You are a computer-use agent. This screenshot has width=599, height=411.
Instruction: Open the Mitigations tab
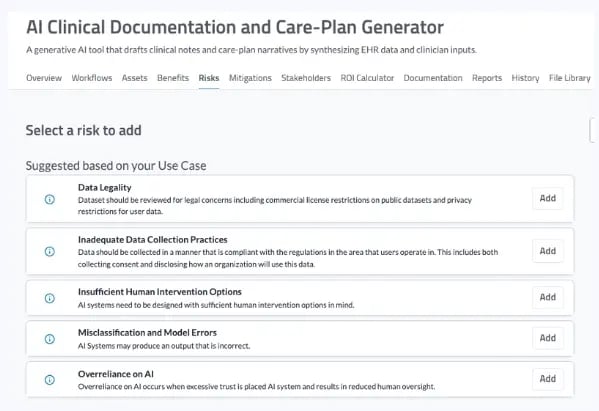click(x=250, y=78)
